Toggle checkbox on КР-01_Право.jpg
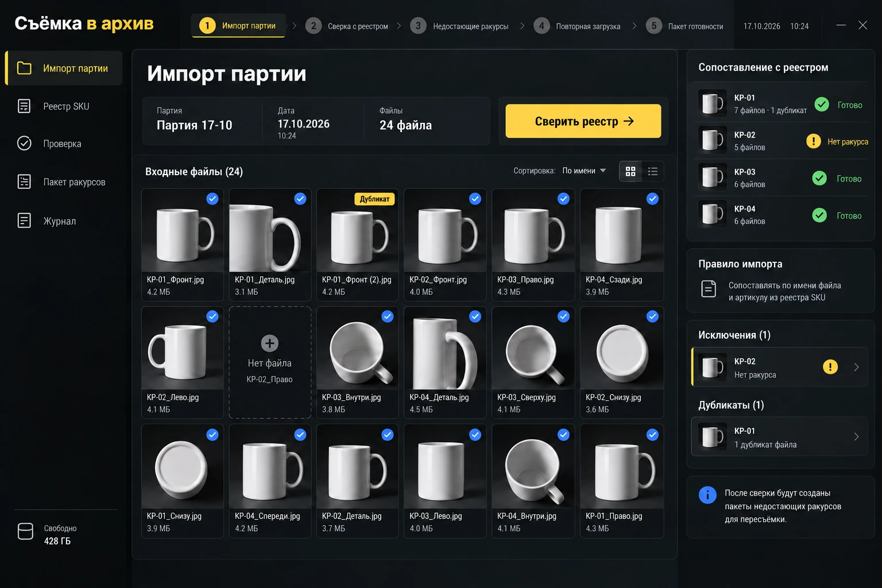 click(x=653, y=435)
